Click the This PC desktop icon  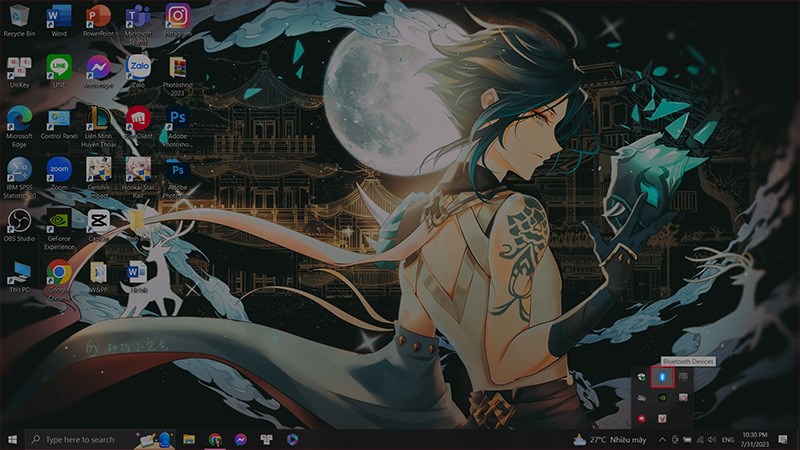19,276
